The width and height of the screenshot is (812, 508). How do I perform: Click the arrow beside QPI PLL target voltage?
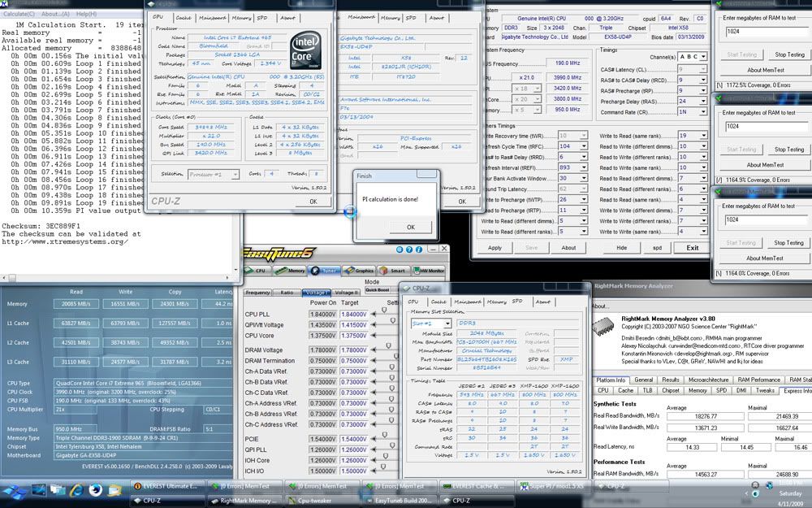click(x=374, y=449)
